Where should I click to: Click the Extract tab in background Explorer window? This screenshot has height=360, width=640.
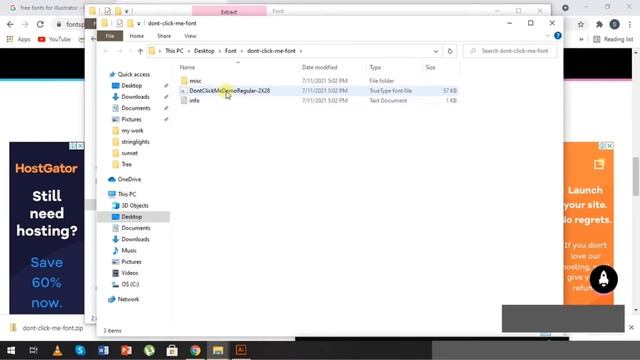(x=229, y=11)
